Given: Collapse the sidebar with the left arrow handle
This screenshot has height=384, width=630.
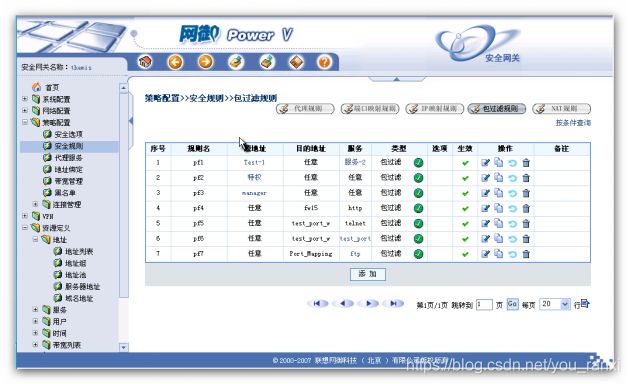Looking at the screenshot, I should (131, 121).
